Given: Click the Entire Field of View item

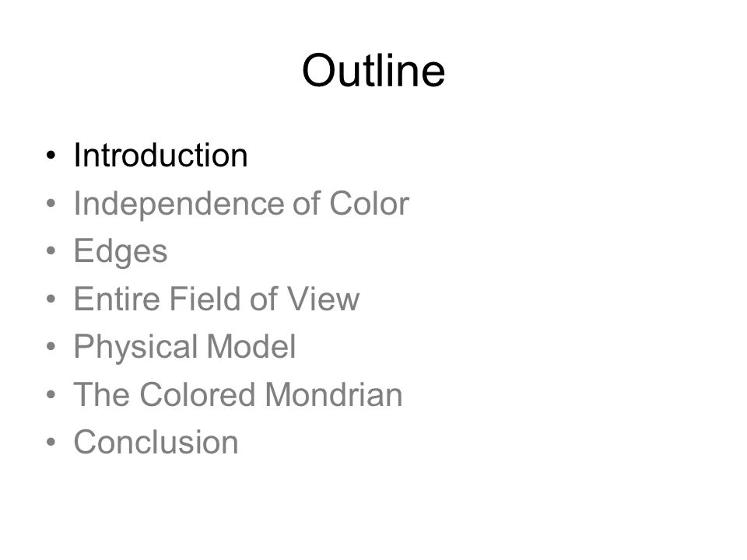Looking at the screenshot, I should 216,299.
